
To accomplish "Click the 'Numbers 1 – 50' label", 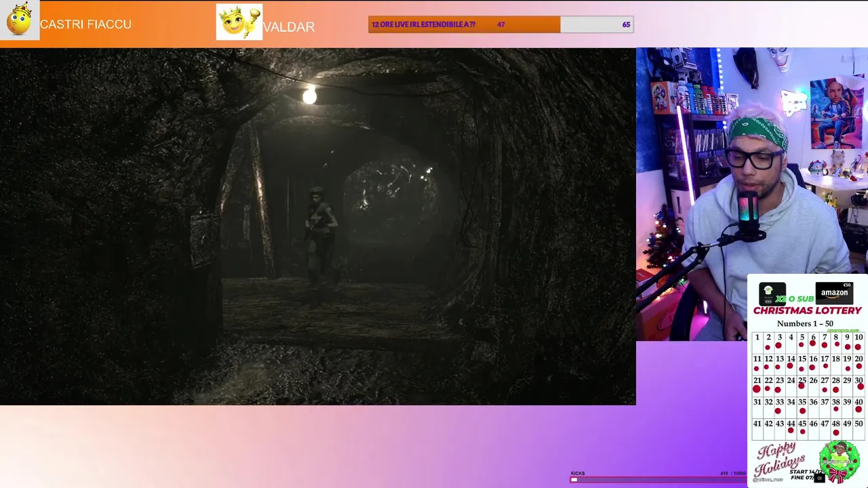I will click(805, 323).
